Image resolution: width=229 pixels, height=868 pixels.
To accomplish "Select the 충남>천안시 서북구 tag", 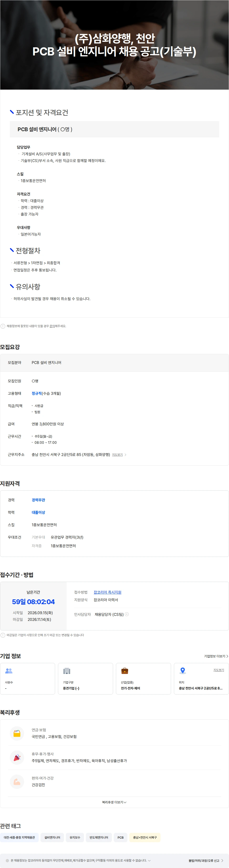I will point(145,837).
